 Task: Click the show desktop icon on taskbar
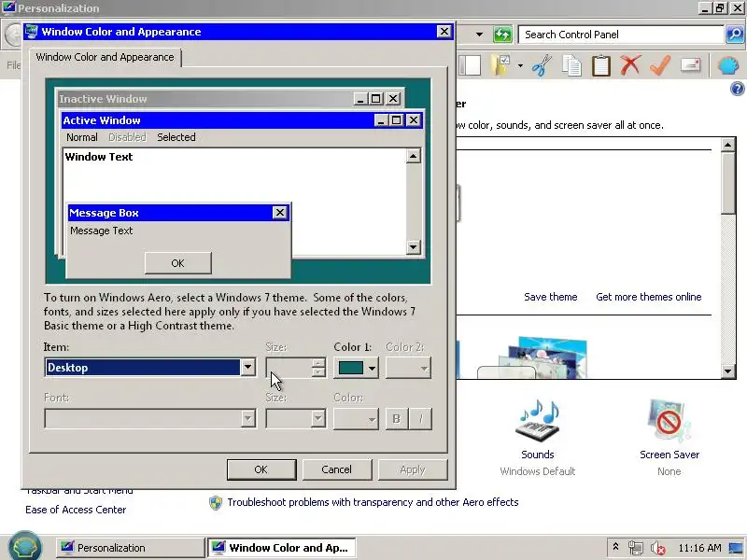pyautogui.click(x=736, y=548)
